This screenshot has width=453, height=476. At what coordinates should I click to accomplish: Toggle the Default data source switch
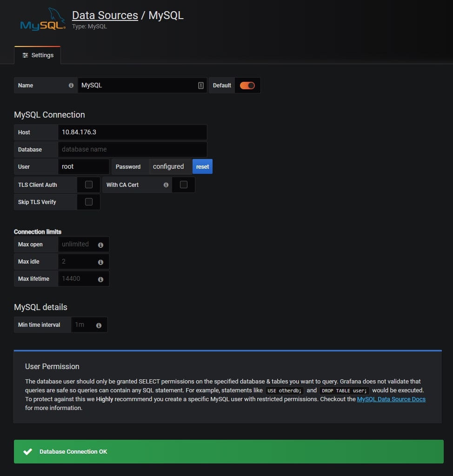click(x=247, y=86)
